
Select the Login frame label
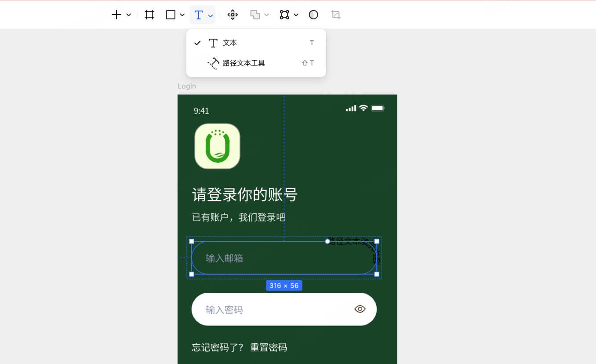pos(187,86)
